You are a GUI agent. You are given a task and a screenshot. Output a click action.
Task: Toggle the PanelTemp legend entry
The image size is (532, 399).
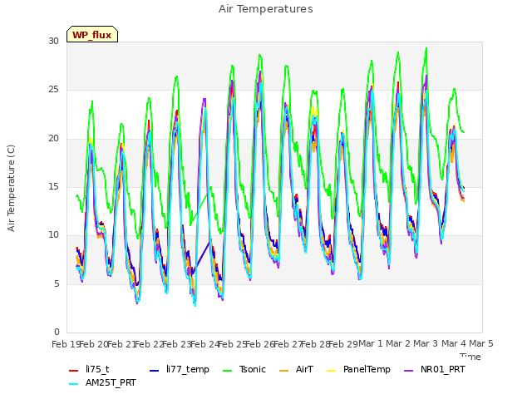(358, 369)
